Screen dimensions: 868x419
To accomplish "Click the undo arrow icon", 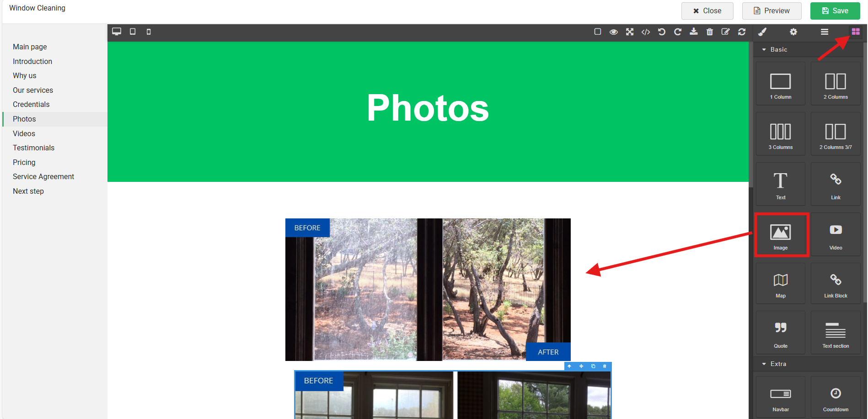I will pyautogui.click(x=662, y=32).
